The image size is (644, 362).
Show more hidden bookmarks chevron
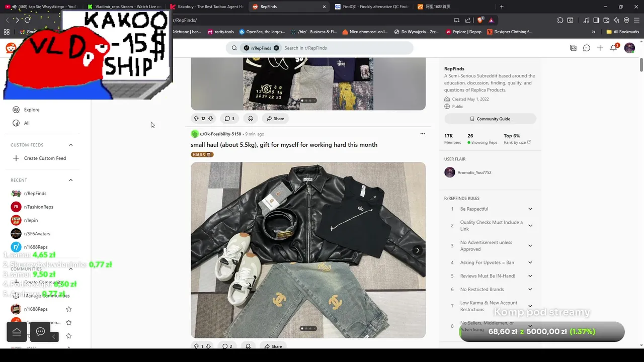(594, 32)
